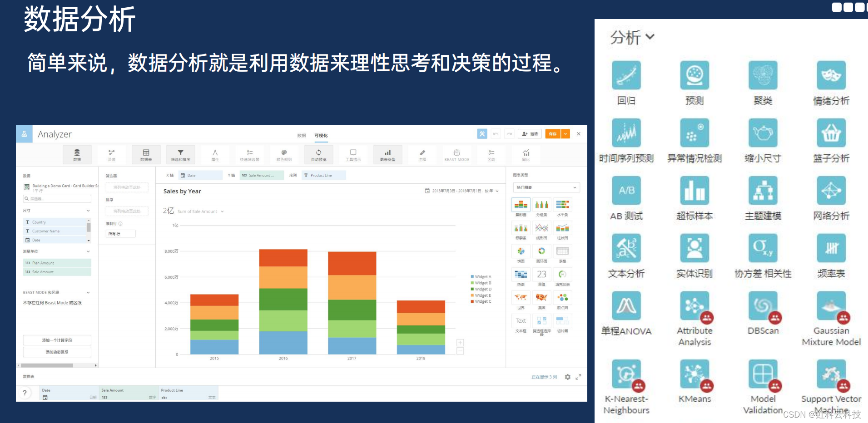The image size is (868, 423).
Task: Open the 协方差 相关性 icon
Action: pyautogui.click(x=763, y=248)
